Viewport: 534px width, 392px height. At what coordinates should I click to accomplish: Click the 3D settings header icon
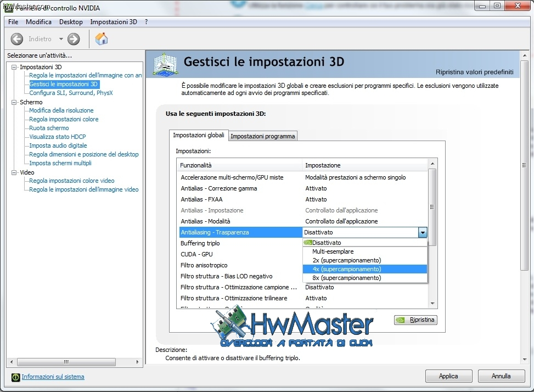(165, 64)
